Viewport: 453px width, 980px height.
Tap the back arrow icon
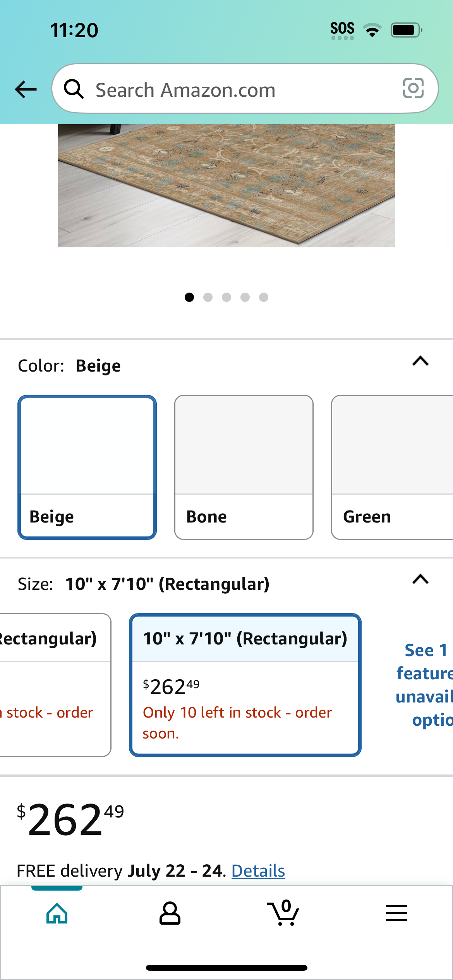pyautogui.click(x=26, y=89)
